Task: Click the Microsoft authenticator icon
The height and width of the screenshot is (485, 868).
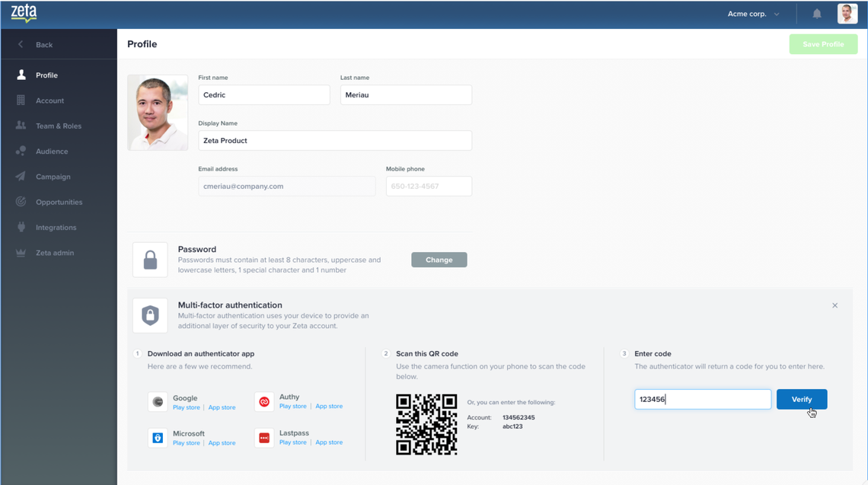Action: point(158,438)
